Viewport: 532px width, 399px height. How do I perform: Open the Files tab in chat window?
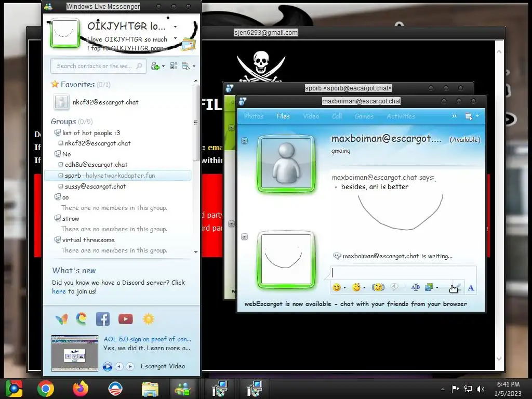283,116
